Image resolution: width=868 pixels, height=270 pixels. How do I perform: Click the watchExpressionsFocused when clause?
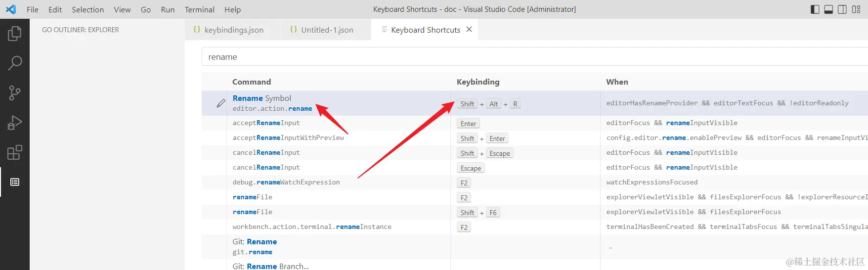pyautogui.click(x=652, y=182)
